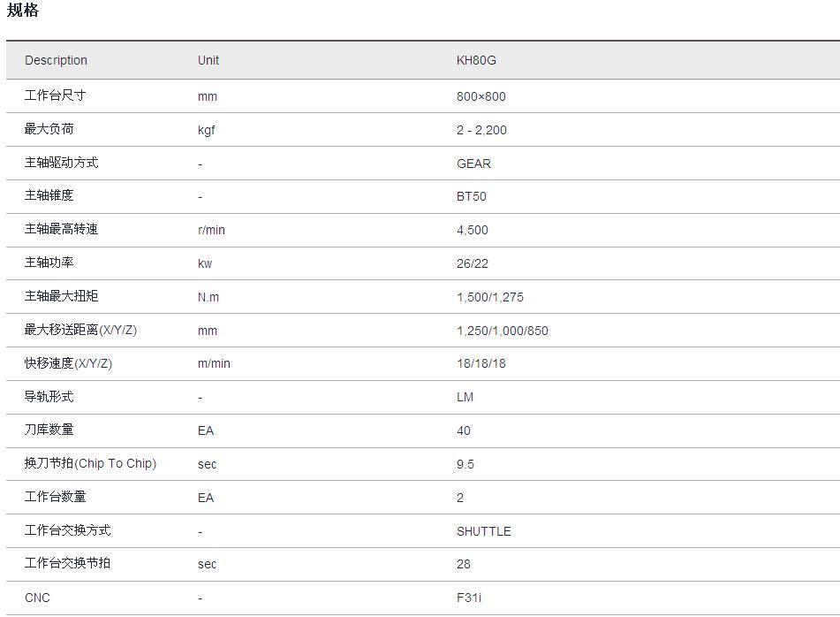
Task: Click the 1,250/1,000/850 travel distance value
Action: click(x=502, y=331)
